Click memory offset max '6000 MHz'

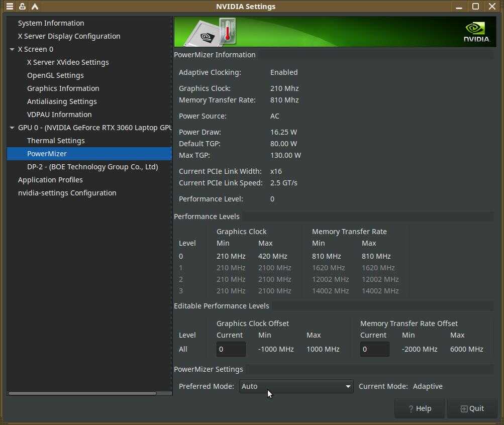tap(467, 349)
